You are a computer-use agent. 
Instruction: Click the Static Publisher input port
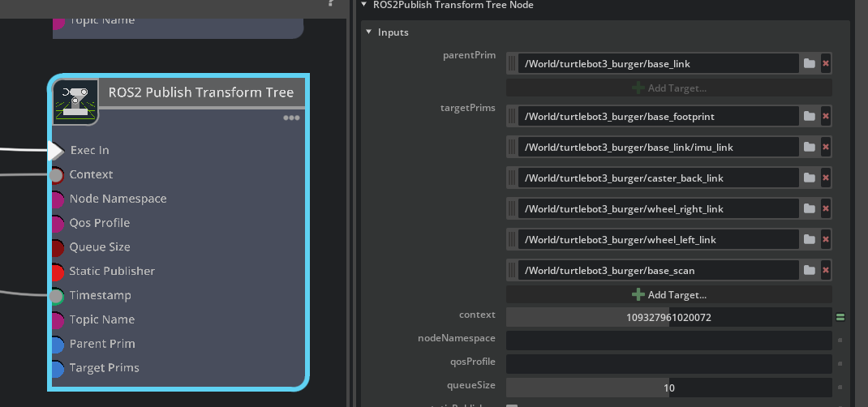point(57,272)
